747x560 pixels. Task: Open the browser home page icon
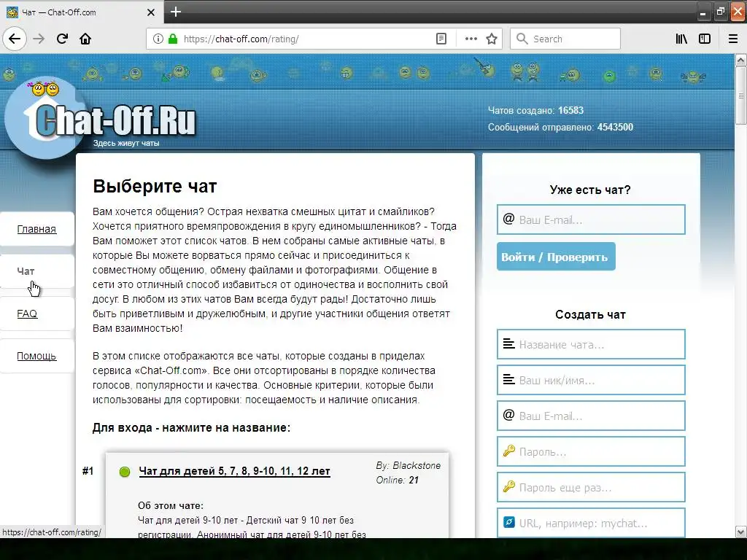click(x=85, y=39)
